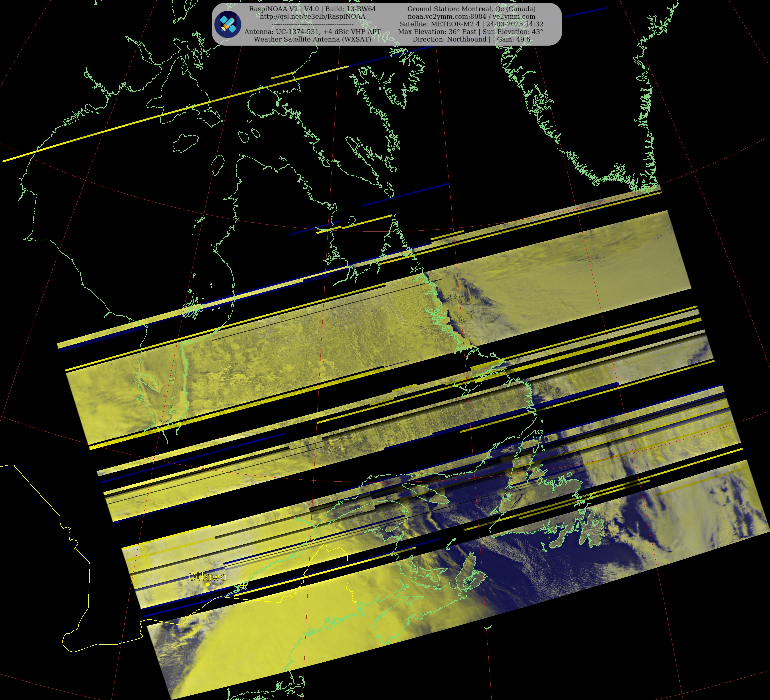Click the yellow dot marker under Ottawa

208,584
